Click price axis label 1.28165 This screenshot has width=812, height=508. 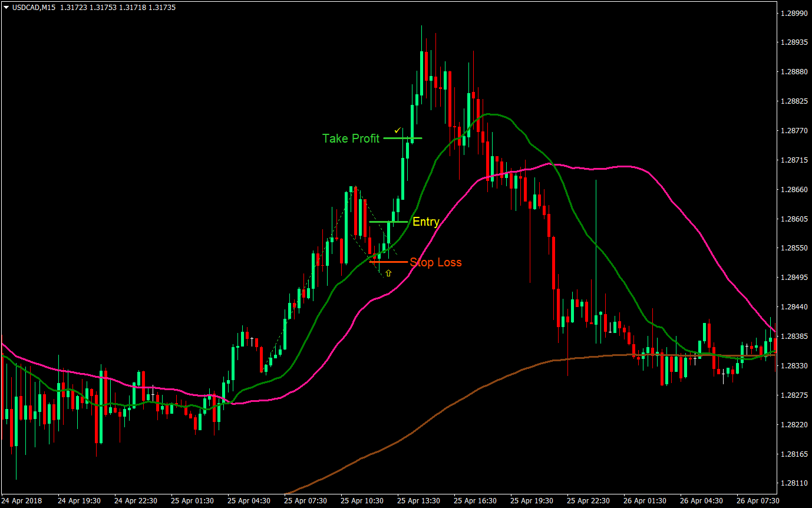[793, 454]
